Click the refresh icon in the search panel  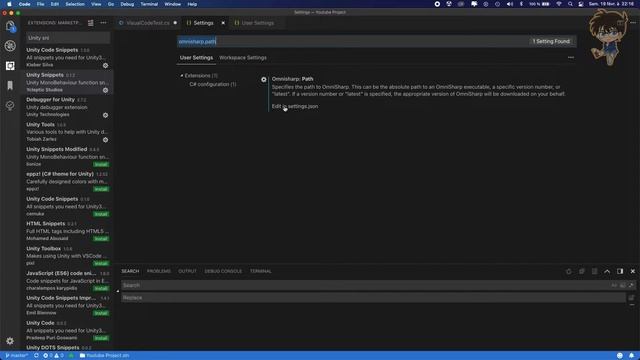click(569, 271)
